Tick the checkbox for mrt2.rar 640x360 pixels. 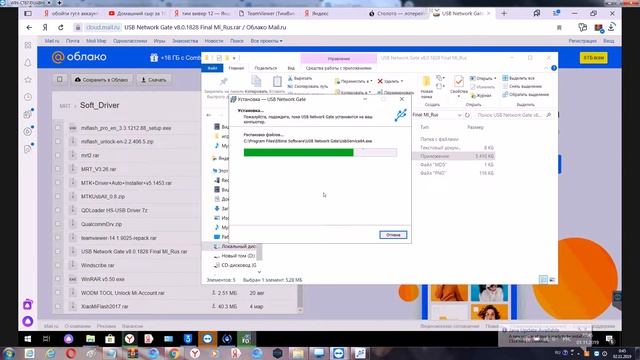point(58,155)
